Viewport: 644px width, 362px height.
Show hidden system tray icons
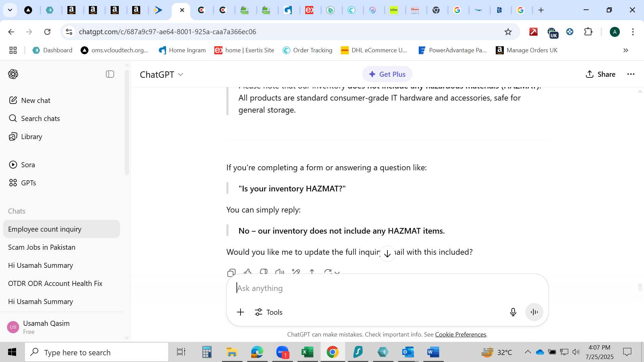coord(528,352)
